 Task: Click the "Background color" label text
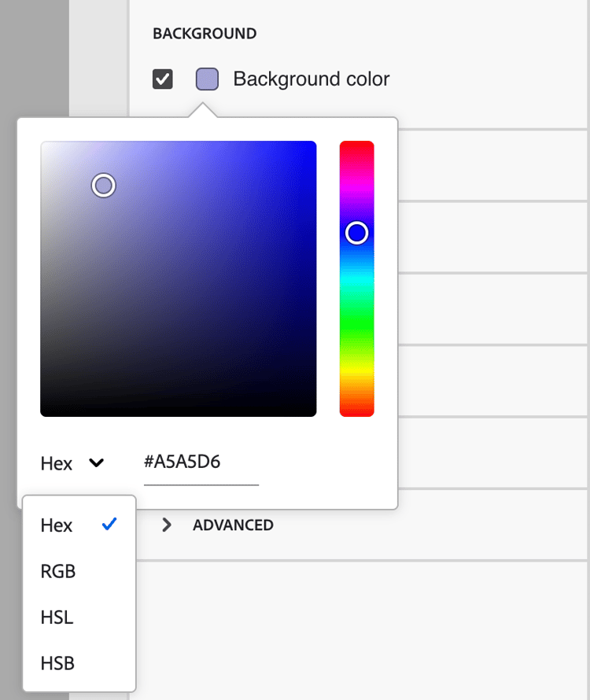pyautogui.click(x=311, y=79)
